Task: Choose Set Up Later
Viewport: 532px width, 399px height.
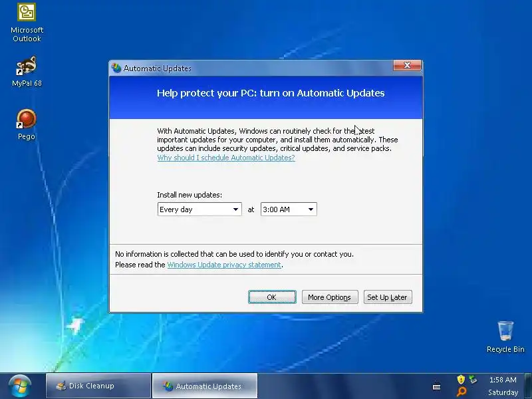Action: coord(388,297)
